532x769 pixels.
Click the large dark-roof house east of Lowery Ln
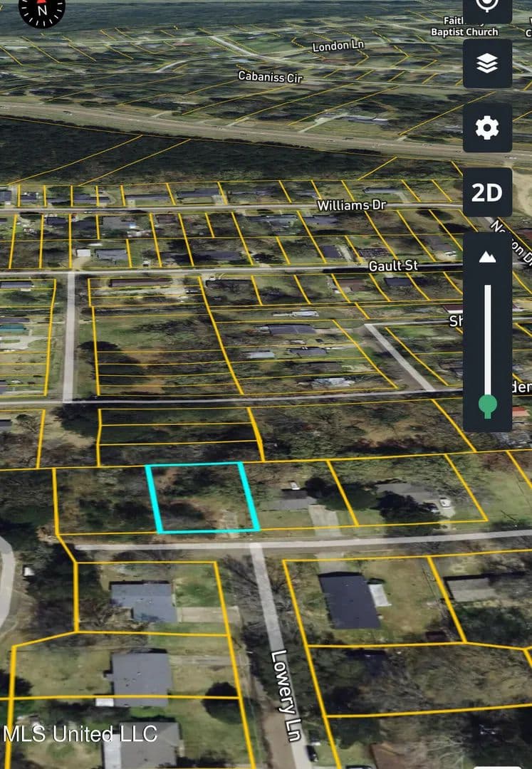[348, 602]
